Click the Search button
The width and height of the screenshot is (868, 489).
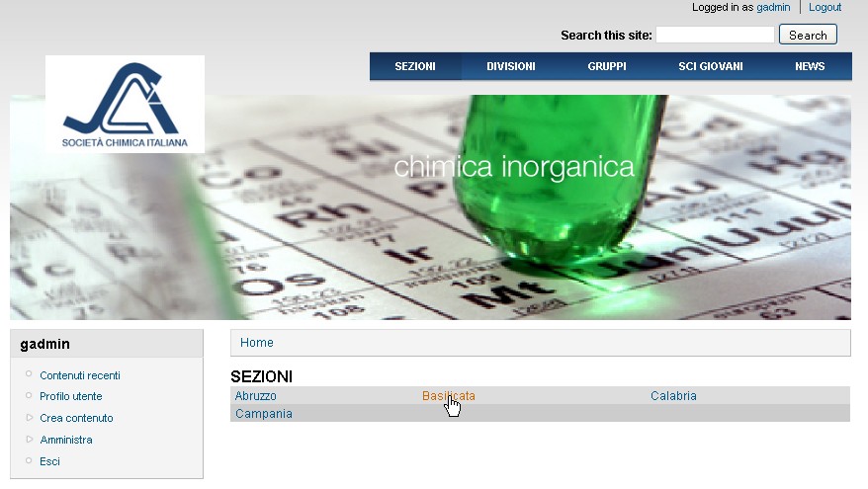808,35
